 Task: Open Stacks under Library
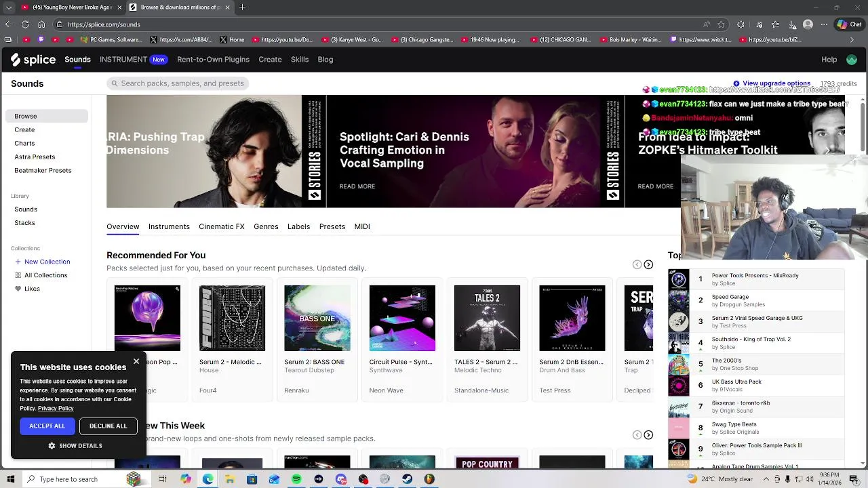click(x=25, y=223)
